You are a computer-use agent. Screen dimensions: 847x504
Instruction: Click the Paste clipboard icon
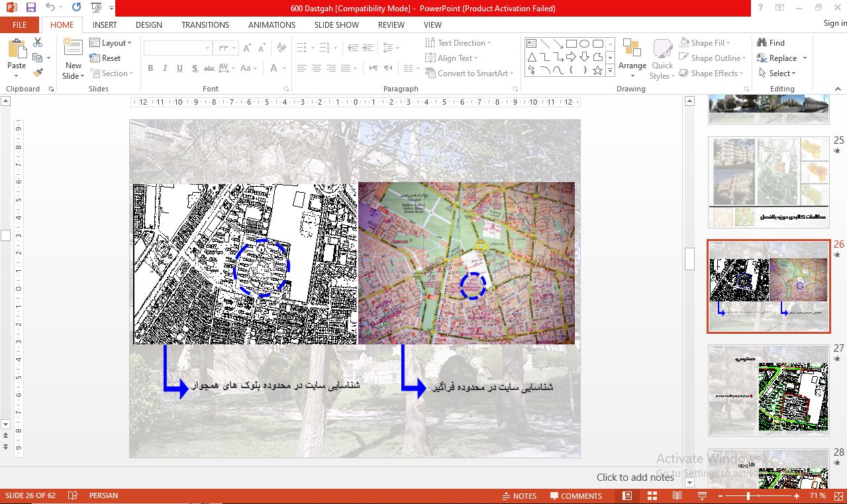[17, 50]
